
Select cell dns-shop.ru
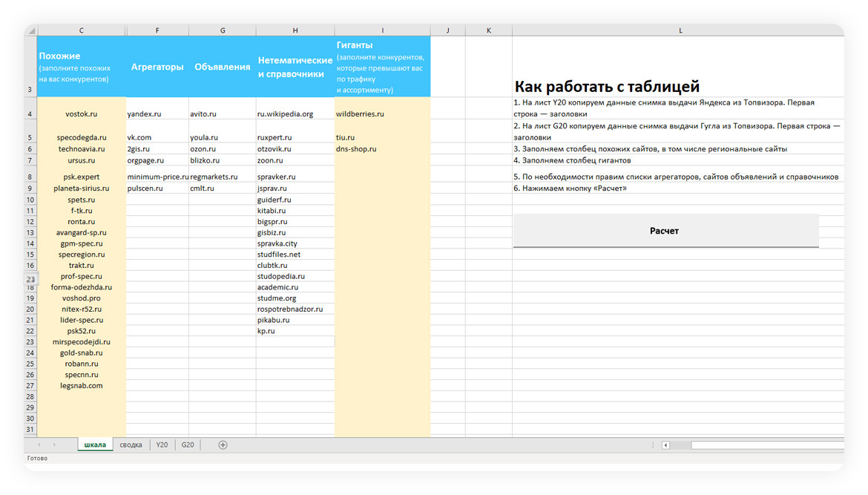click(x=383, y=148)
